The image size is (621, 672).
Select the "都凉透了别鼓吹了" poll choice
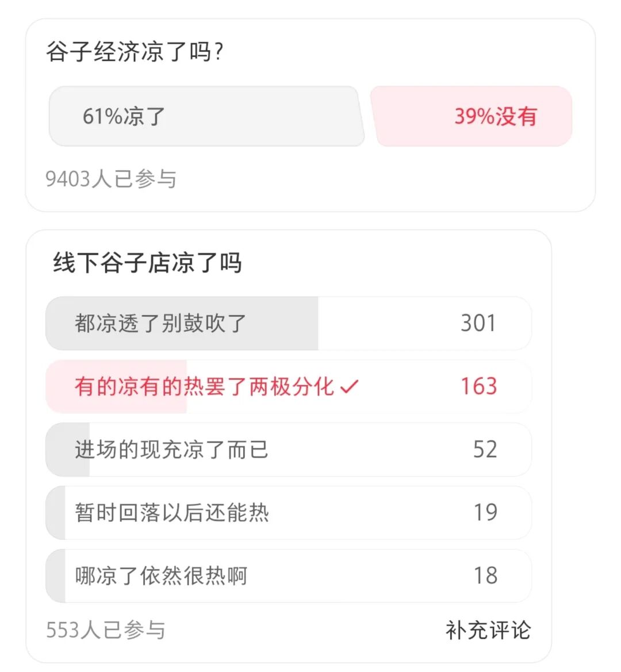click(x=160, y=324)
